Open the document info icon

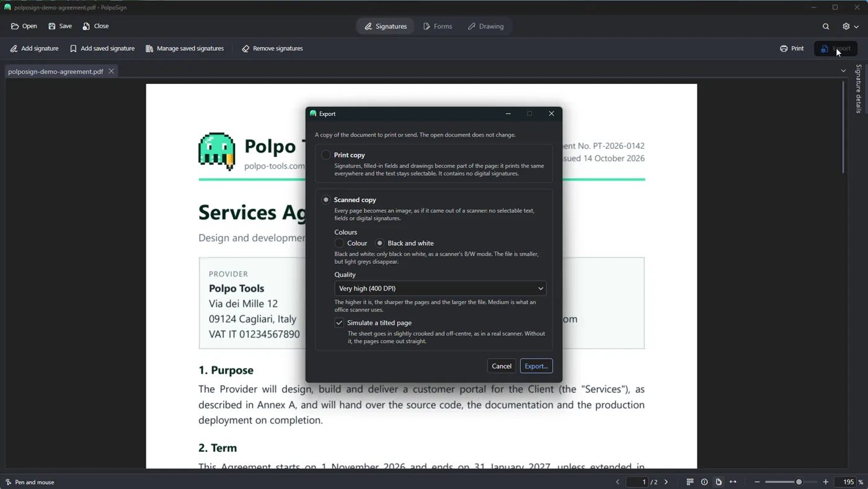pos(704,482)
